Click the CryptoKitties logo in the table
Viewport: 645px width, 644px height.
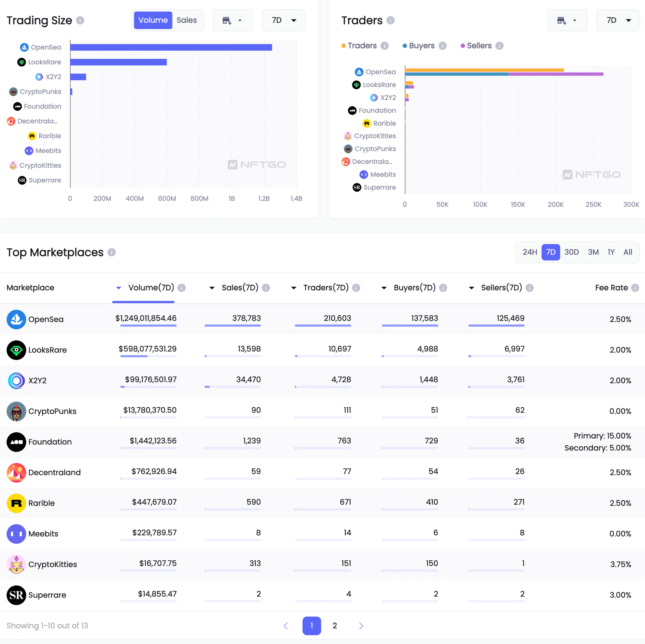pos(16,565)
